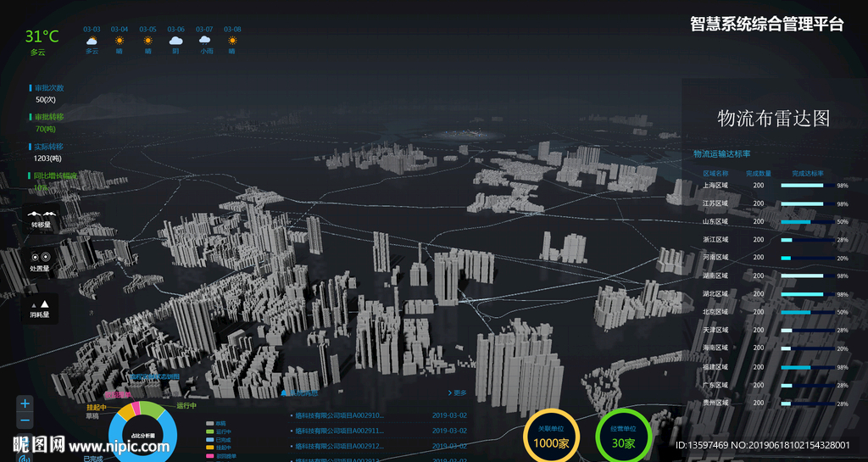Open the 处置量 double-circle icon button

click(x=41, y=262)
